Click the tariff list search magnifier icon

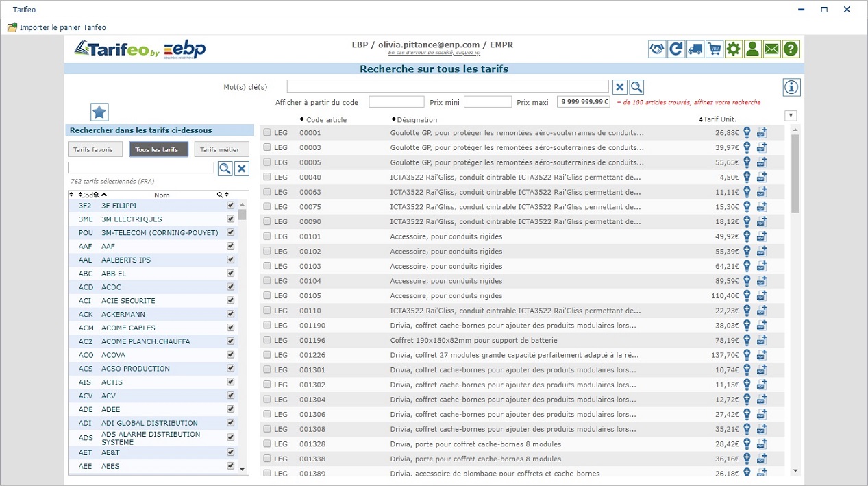225,169
